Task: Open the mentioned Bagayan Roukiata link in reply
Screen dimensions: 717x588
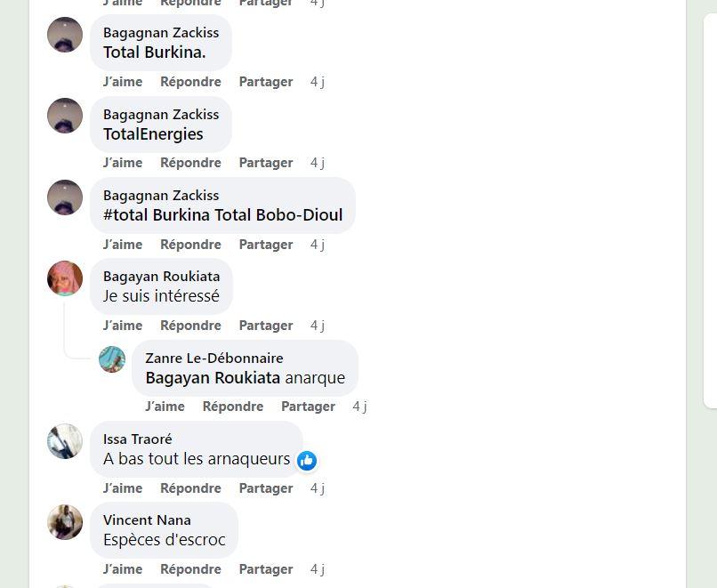Action: click(213, 378)
